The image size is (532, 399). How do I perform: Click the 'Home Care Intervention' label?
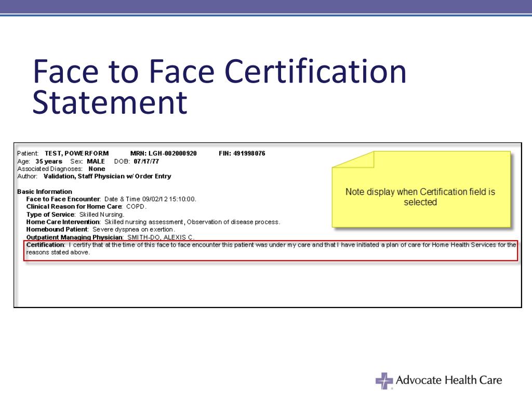coord(63,222)
